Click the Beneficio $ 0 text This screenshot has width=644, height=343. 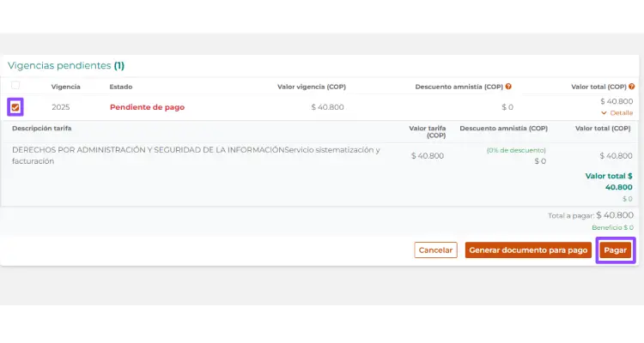pyautogui.click(x=612, y=227)
